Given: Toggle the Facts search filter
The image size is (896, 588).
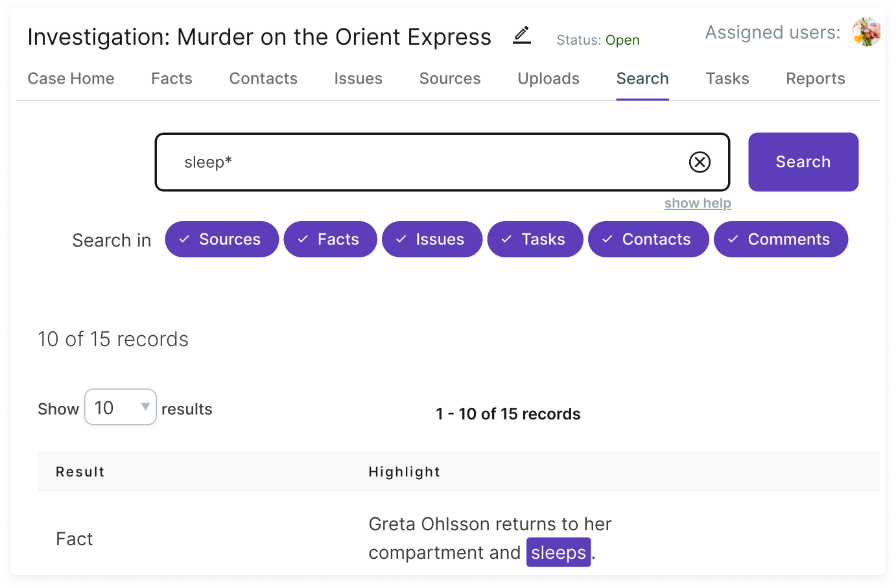Looking at the screenshot, I should tap(330, 239).
